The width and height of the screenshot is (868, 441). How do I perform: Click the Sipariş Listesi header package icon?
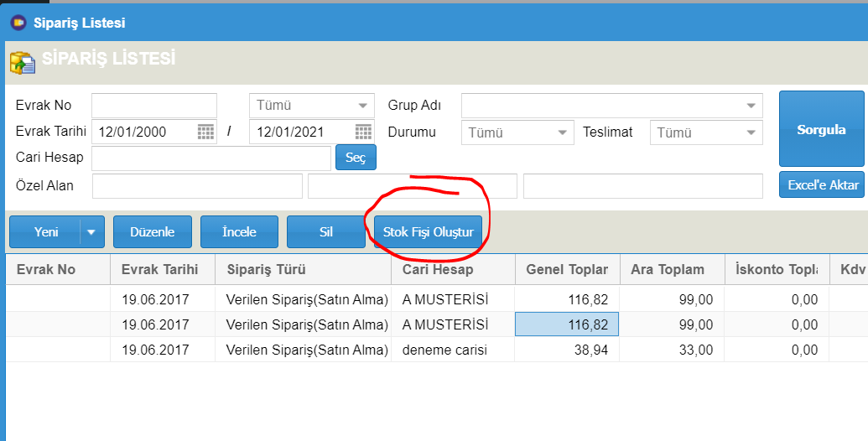[x=22, y=63]
